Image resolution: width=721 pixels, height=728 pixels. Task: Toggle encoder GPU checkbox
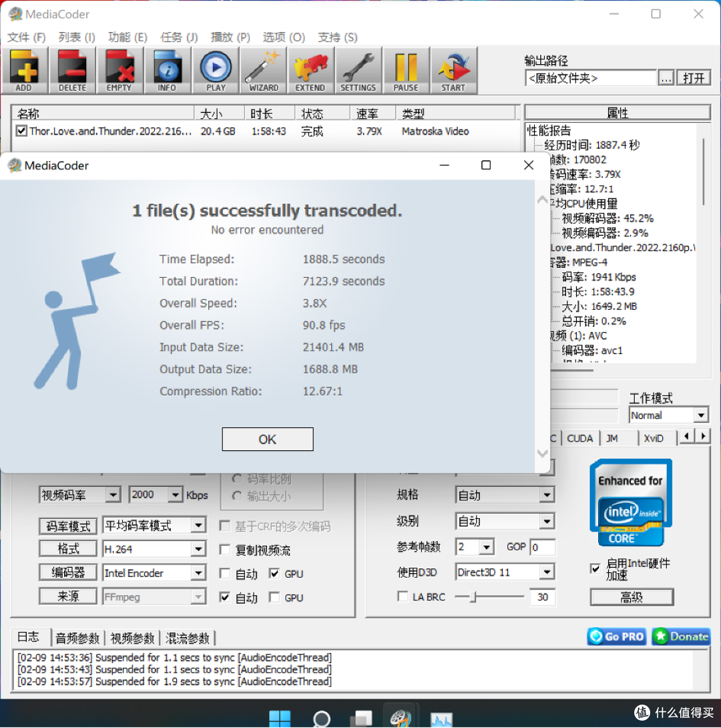point(274,574)
